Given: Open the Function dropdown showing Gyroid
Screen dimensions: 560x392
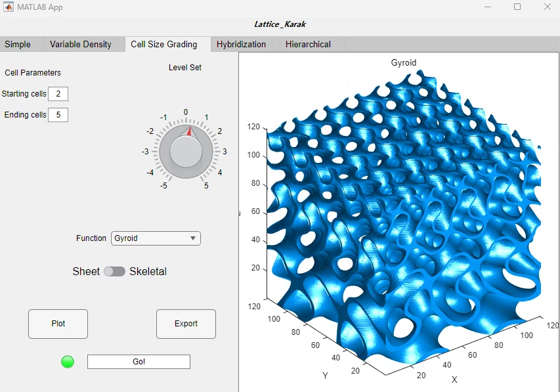Looking at the screenshot, I should click(156, 238).
